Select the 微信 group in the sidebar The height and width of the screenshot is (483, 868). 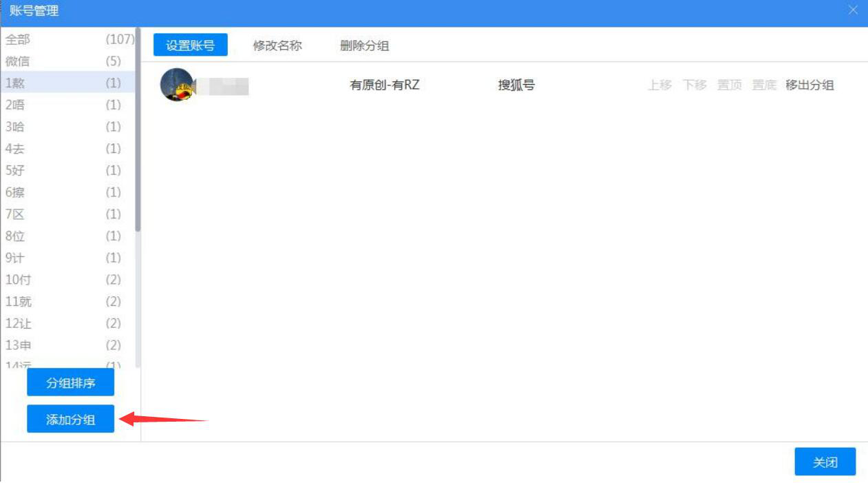[x=41, y=60]
